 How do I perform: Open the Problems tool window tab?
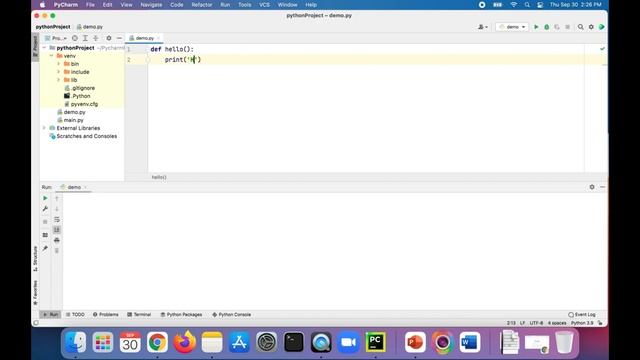click(x=105, y=315)
